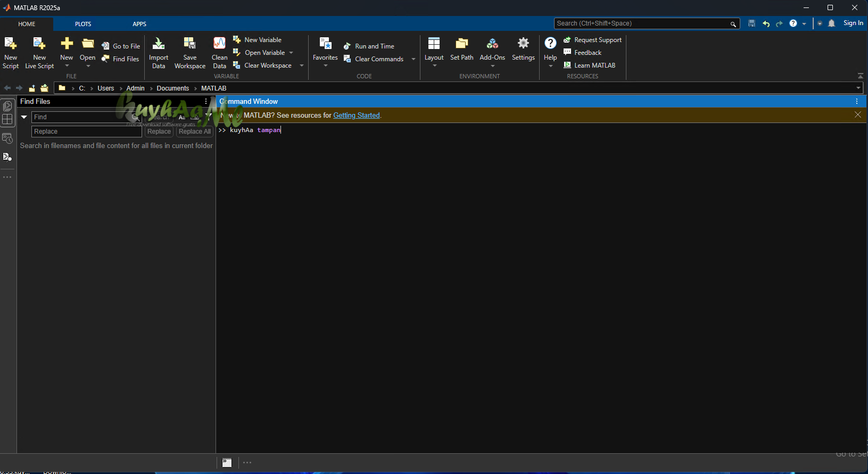The height and width of the screenshot is (474, 868).
Task: Open the Clear Commands dropdown arrow
Action: pyautogui.click(x=414, y=59)
